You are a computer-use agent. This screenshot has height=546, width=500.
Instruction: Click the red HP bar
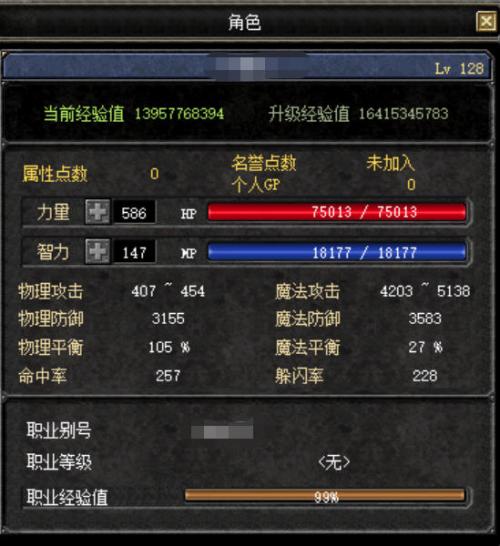coord(337,212)
